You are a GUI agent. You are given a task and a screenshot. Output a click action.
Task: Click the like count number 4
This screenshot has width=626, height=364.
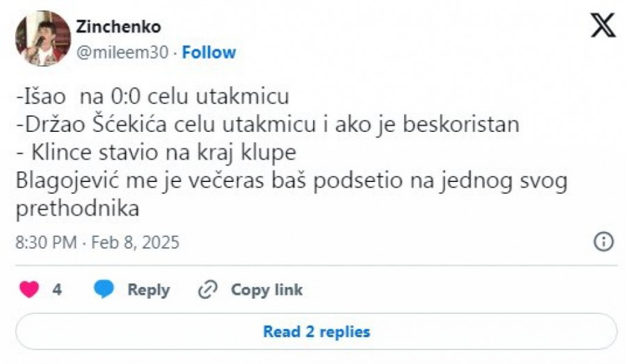57,290
